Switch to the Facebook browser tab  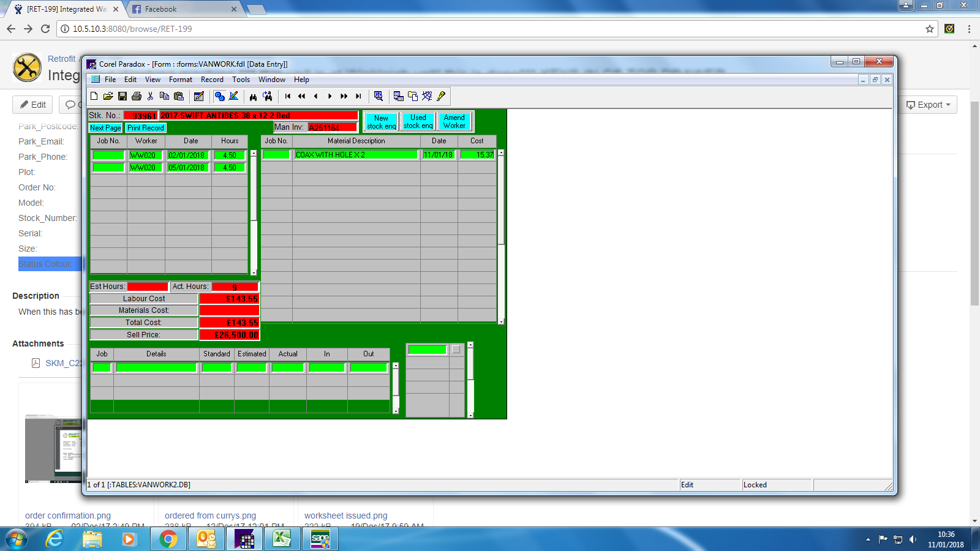point(183,9)
